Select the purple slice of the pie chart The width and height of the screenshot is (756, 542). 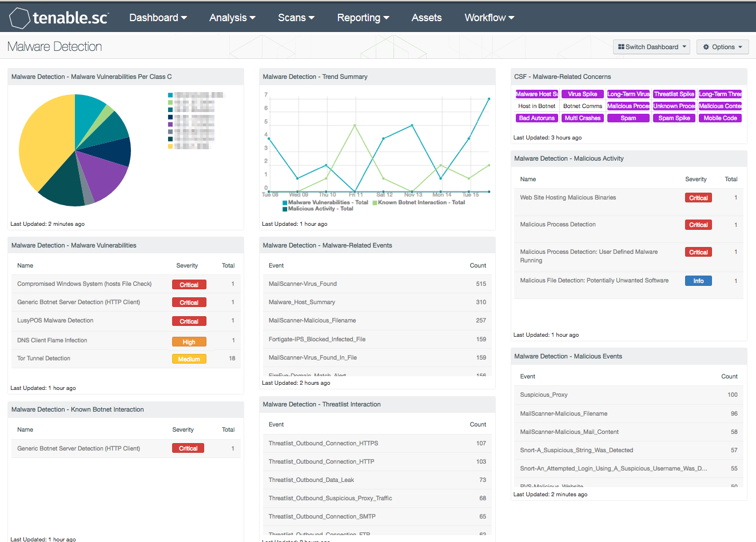coord(102,174)
